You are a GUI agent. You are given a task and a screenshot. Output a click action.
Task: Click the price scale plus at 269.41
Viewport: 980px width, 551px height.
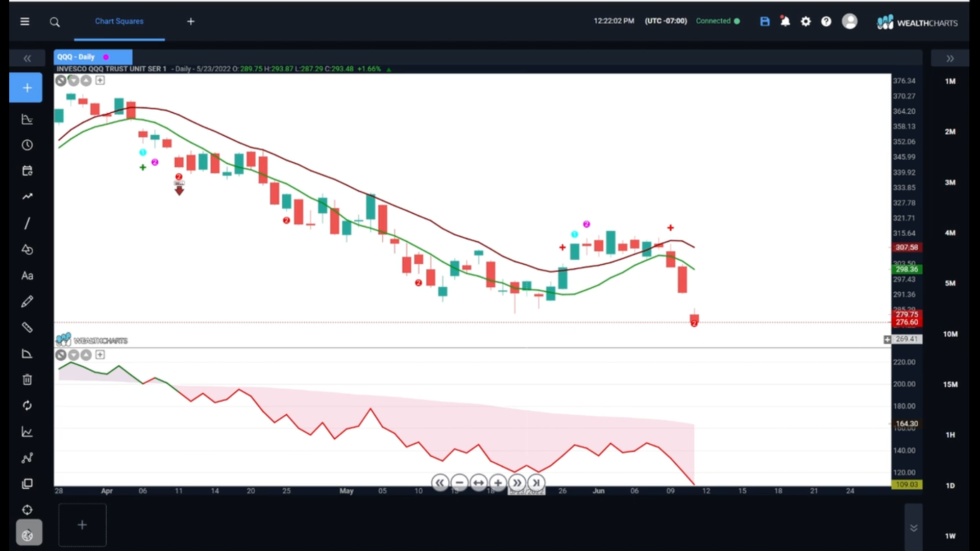click(887, 339)
